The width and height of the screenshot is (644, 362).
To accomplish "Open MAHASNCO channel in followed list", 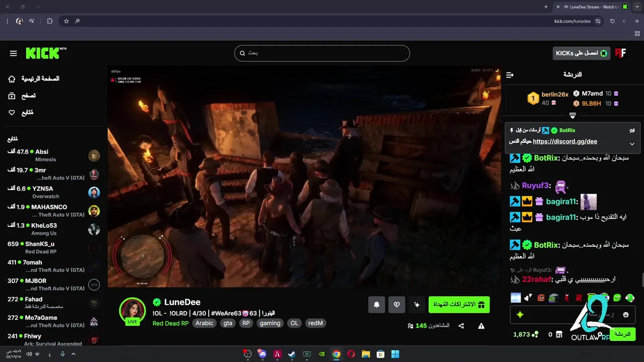I will pos(53,211).
